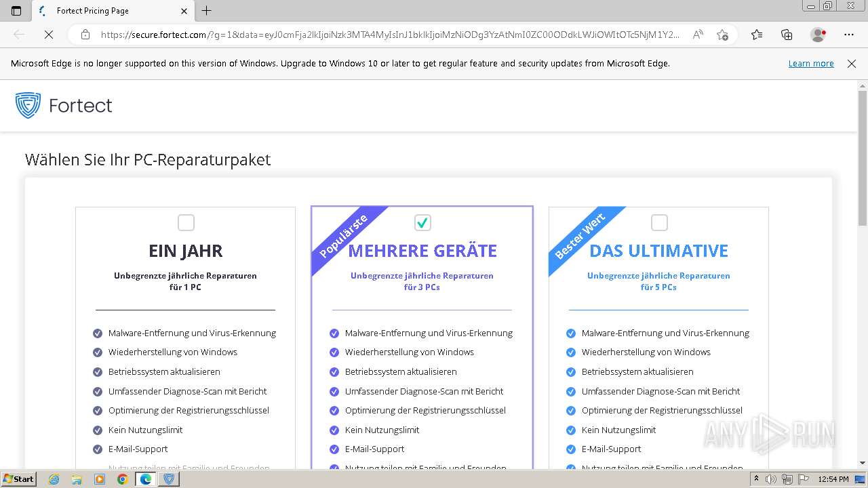Image resolution: width=868 pixels, height=488 pixels.
Task: Select the EIN JAHR heading
Action: tap(186, 251)
